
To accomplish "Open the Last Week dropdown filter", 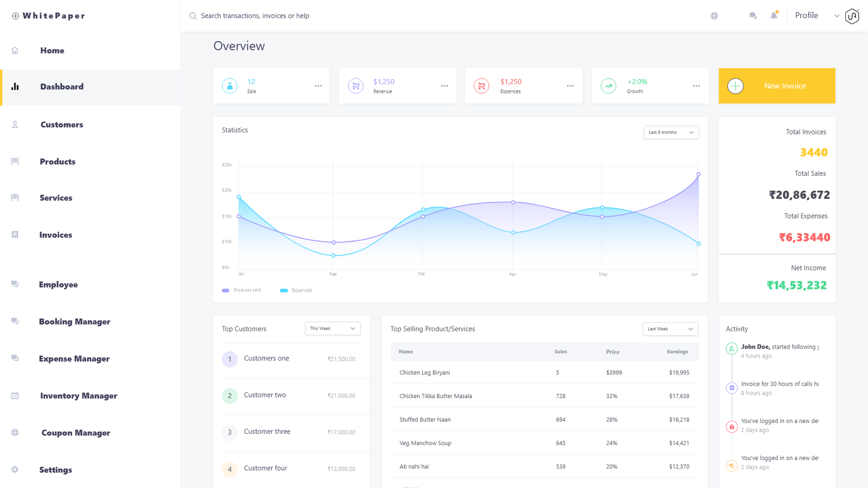I will tap(670, 329).
